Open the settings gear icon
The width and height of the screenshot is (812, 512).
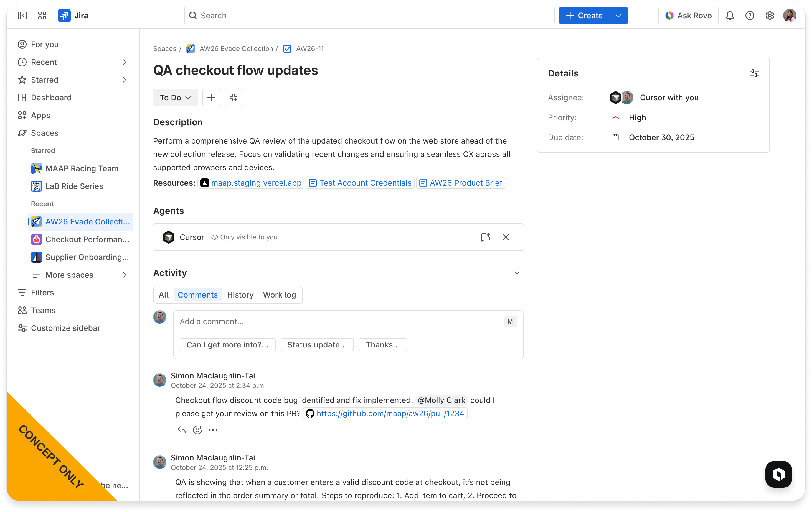pos(770,16)
